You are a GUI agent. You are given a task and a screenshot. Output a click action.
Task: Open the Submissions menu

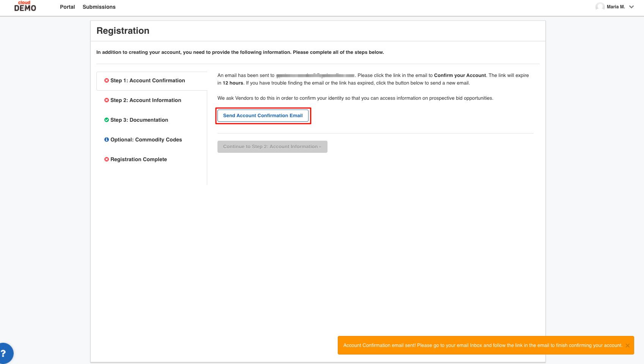coord(99,7)
